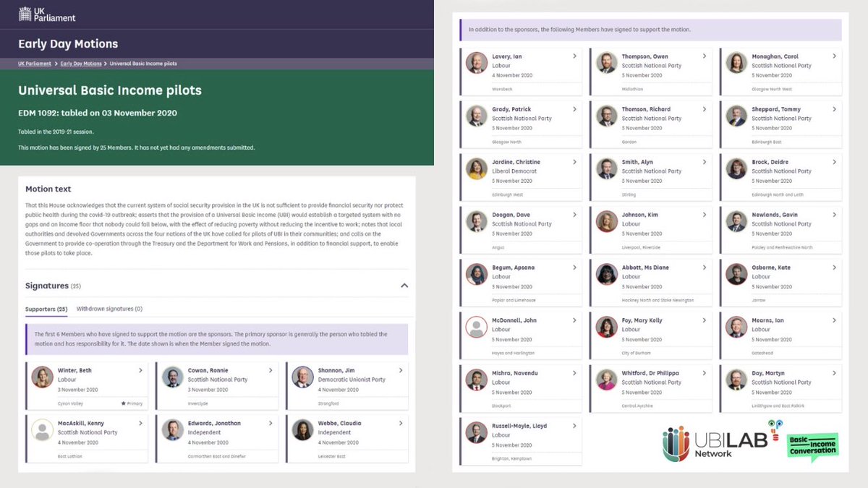Click the chevron on Lavery, Ian card
Screen dimensions: 868x488
click(x=574, y=56)
